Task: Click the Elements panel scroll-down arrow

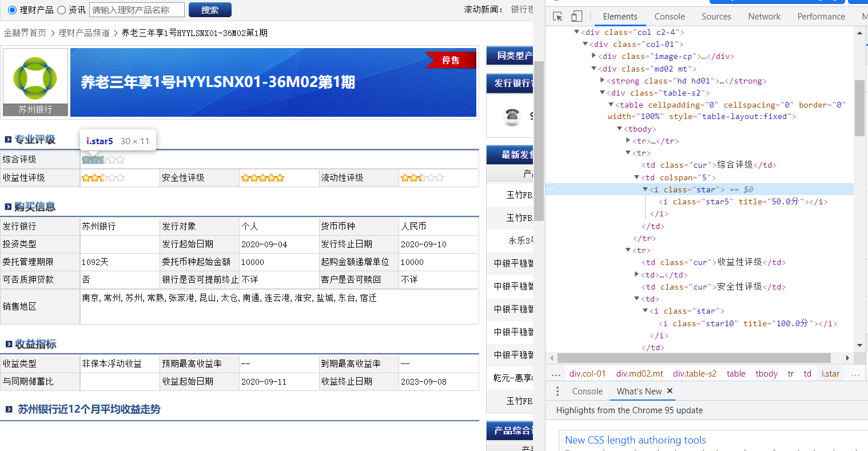Action: coord(859,346)
